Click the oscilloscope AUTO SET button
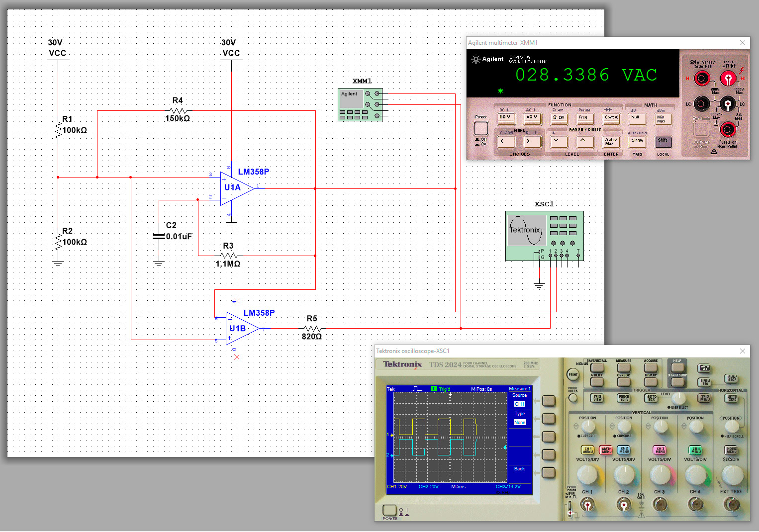759x532 pixels. (705, 368)
